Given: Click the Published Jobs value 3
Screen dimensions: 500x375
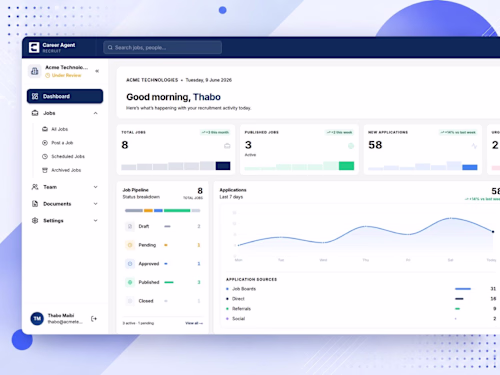Looking at the screenshot, I should 248,145.
